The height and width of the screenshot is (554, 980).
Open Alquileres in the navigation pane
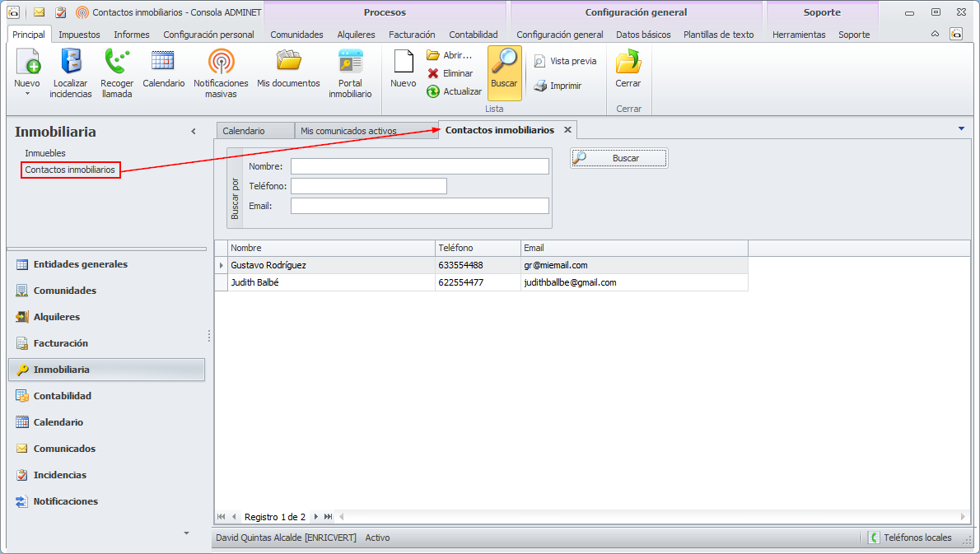(x=107, y=317)
